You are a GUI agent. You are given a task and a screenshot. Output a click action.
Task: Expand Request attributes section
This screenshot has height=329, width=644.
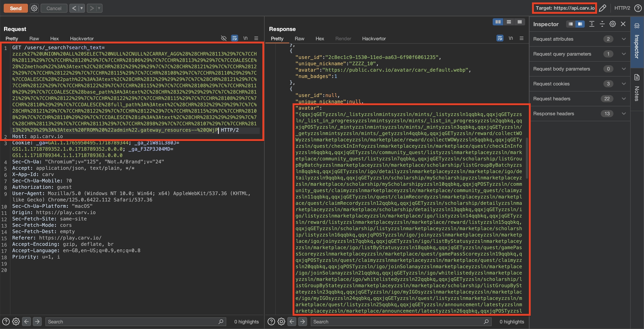point(580,39)
